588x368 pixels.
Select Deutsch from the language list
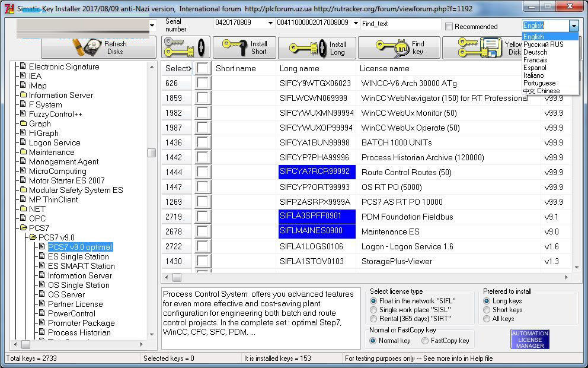(x=535, y=52)
